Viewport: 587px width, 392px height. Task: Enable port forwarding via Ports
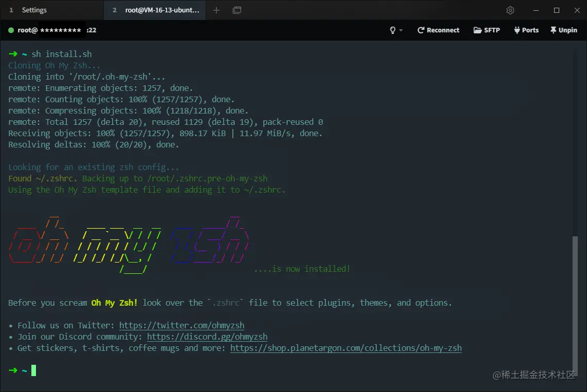point(526,30)
